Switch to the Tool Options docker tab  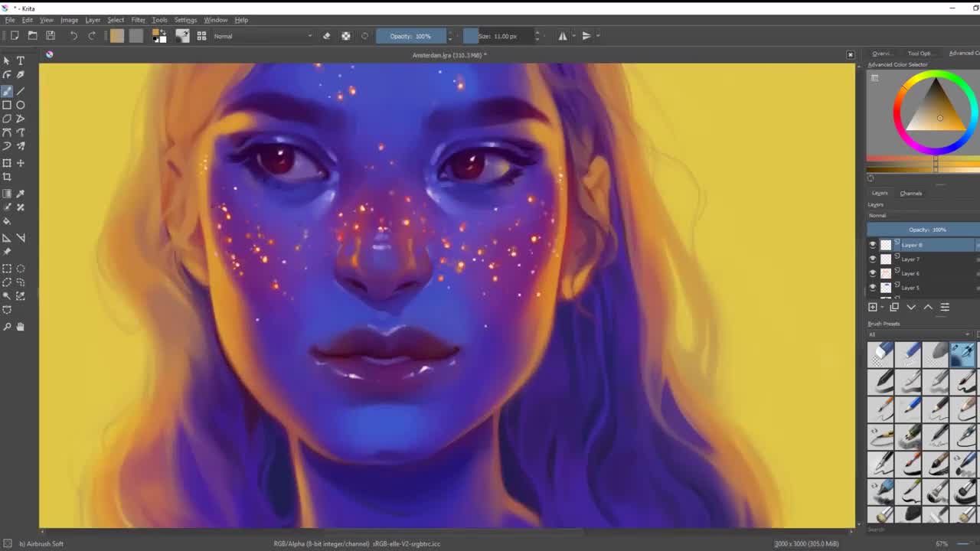point(920,54)
